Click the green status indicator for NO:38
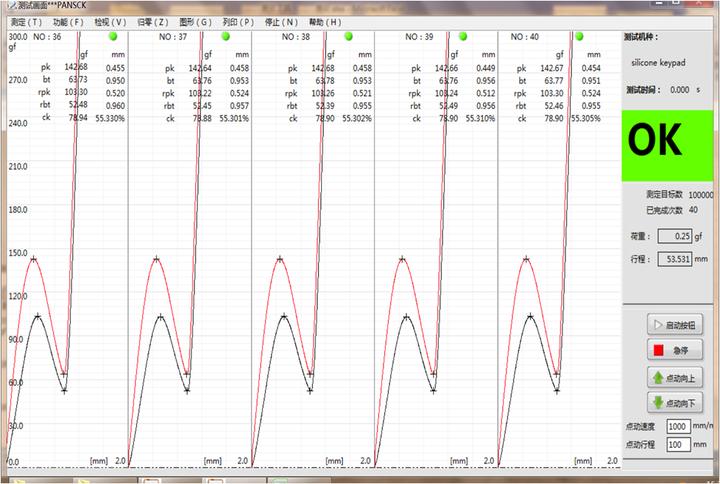 [x=348, y=37]
